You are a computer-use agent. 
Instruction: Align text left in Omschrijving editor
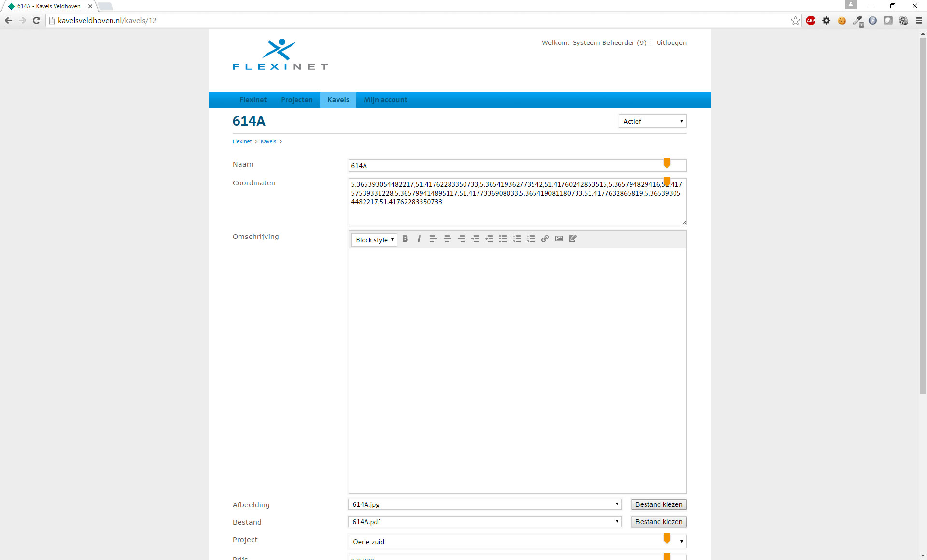[x=433, y=239]
